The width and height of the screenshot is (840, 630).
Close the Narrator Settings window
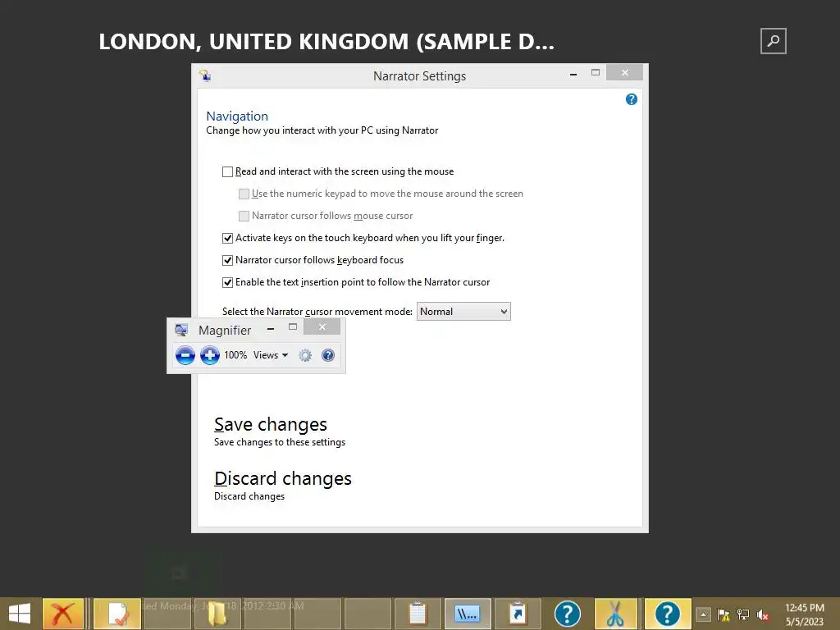click(624, 73)
